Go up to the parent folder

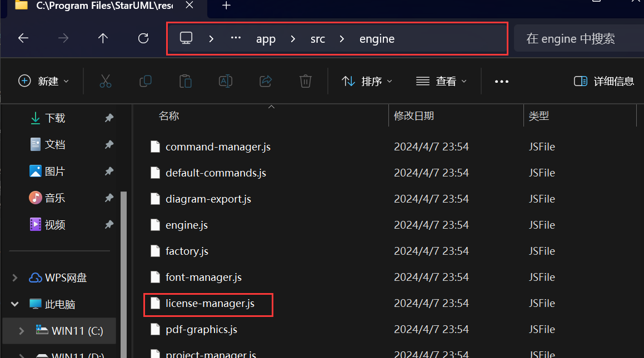click(103, 38)
